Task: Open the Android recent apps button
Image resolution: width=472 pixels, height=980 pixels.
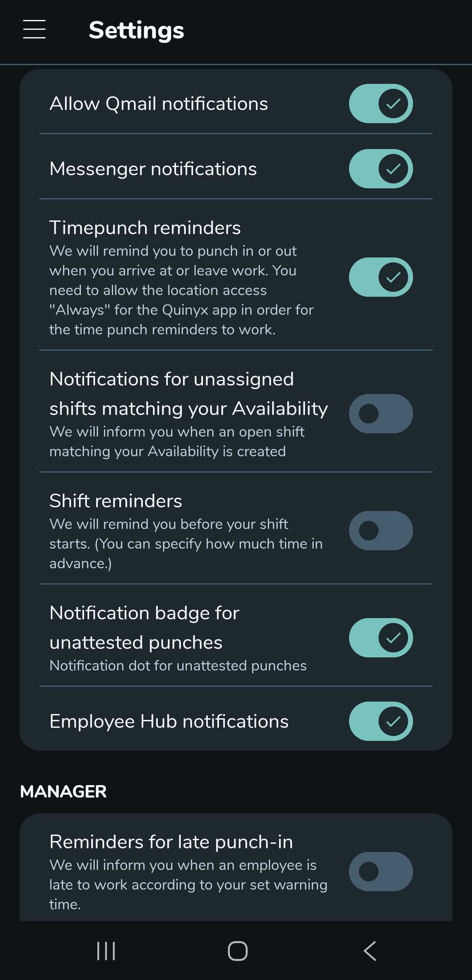Action: [x=106, y=951]
